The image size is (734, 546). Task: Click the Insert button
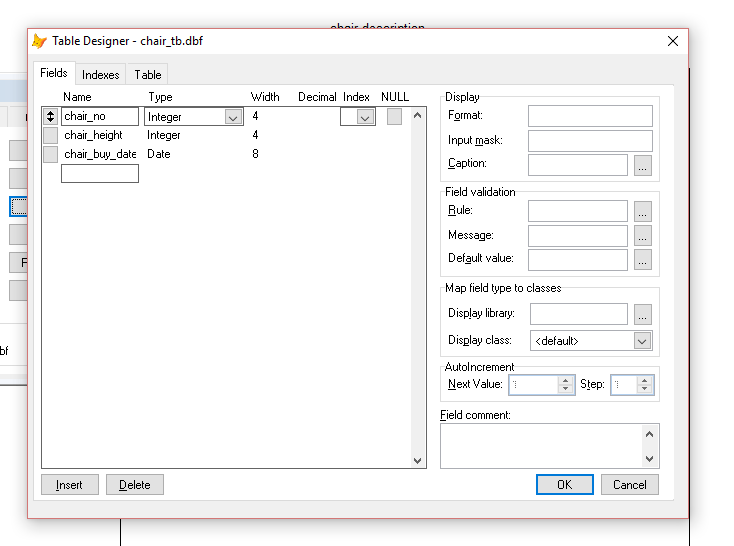(x=69, y=485)
